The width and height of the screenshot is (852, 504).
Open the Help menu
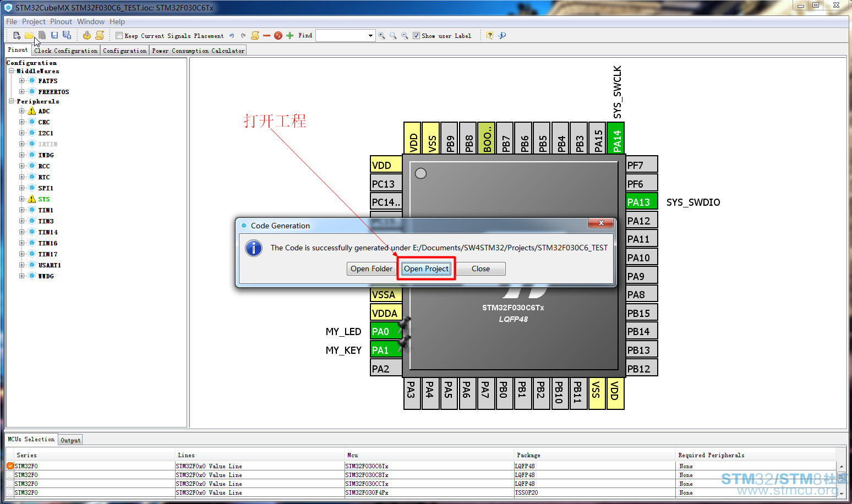(x=117, y=21)
